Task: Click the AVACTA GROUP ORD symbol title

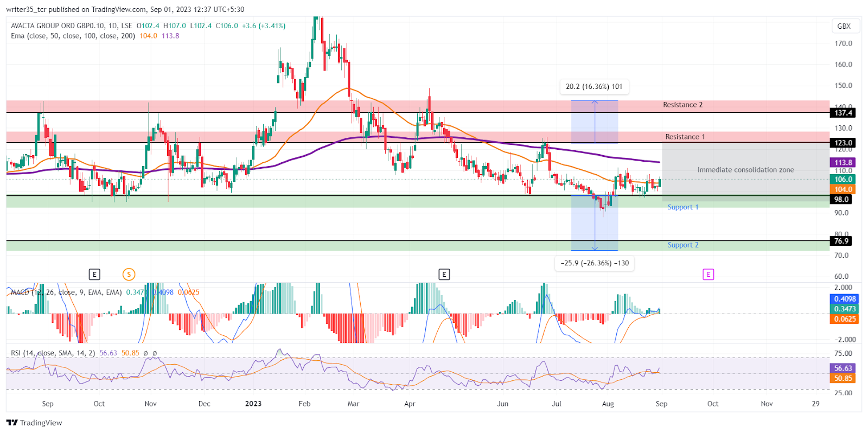Action: click(x=72, y=26)
